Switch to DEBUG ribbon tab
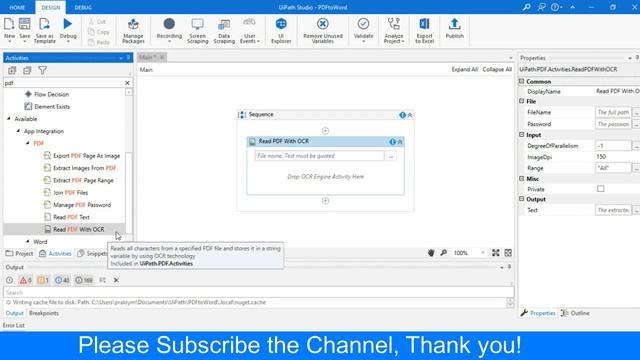Viewport: 640px width, 360px height. pyautogui.click(x=83, y=7)
